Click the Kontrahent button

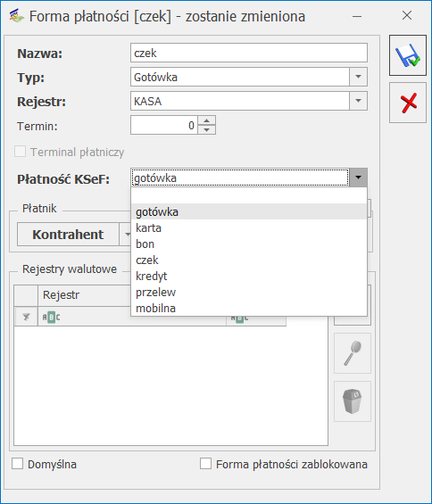tap(68, 235)
